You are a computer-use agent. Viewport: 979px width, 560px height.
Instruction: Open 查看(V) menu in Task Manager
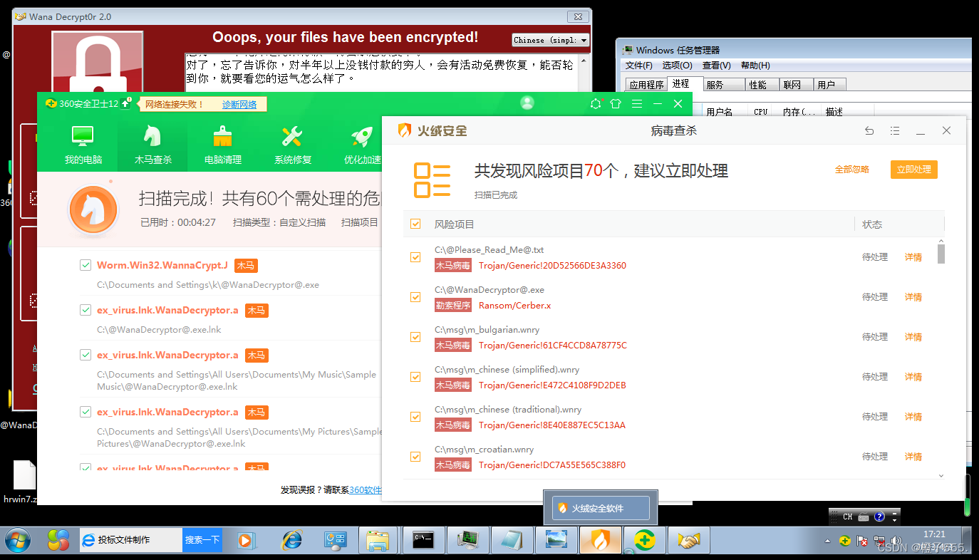pyautogui.click(x=716, y=66)
